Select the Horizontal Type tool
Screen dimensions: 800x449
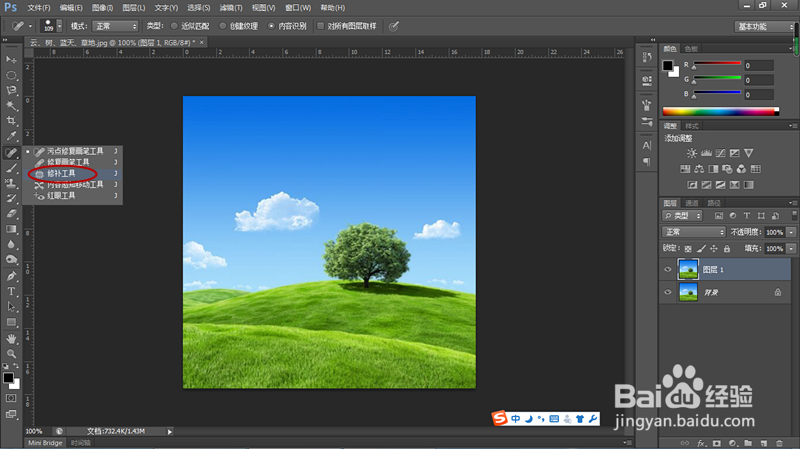coord(11,291)
